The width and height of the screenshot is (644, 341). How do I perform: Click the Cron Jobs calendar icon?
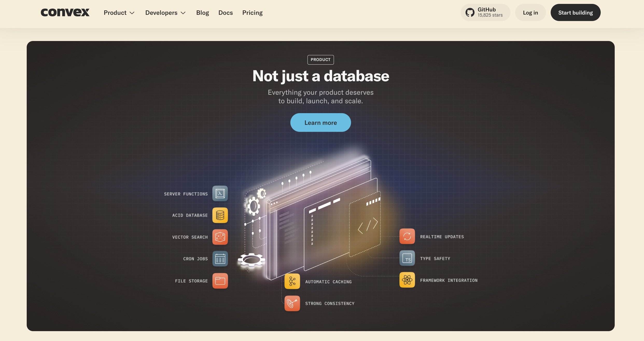(220, 259)
